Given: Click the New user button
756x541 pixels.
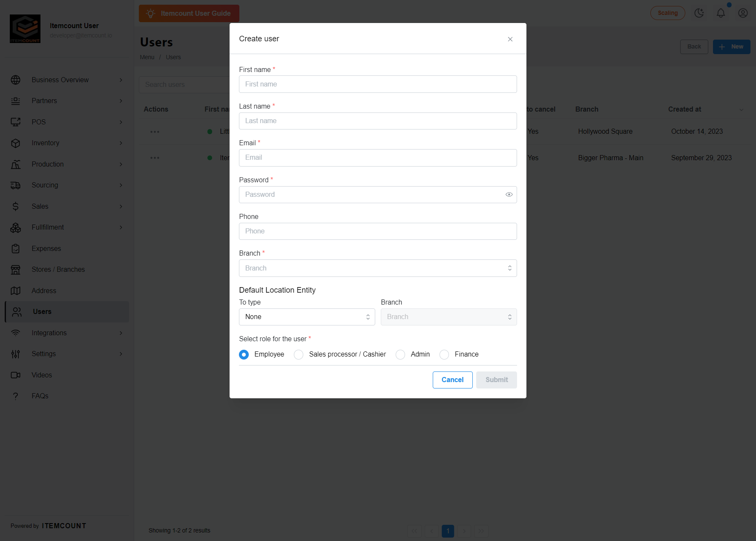Looking at the screenshot, I should pyautogui.click(x=731, y=47).
